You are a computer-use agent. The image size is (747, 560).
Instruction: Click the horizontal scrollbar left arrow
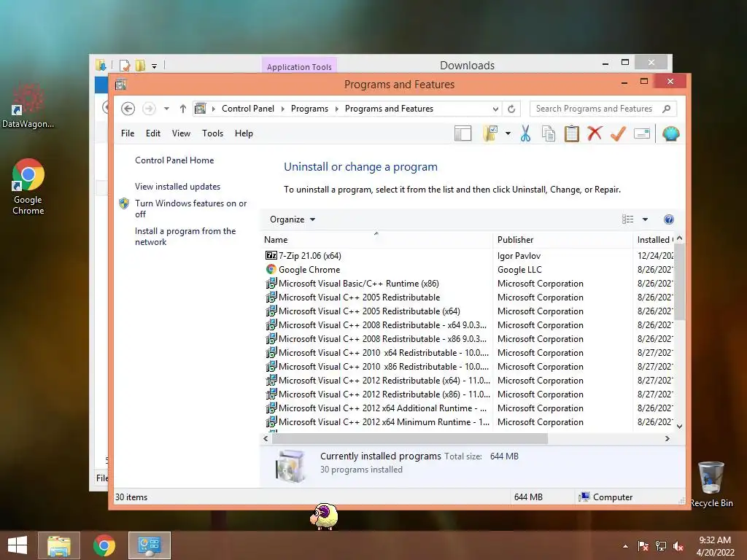pyautogui.click(x=266, y=438)
